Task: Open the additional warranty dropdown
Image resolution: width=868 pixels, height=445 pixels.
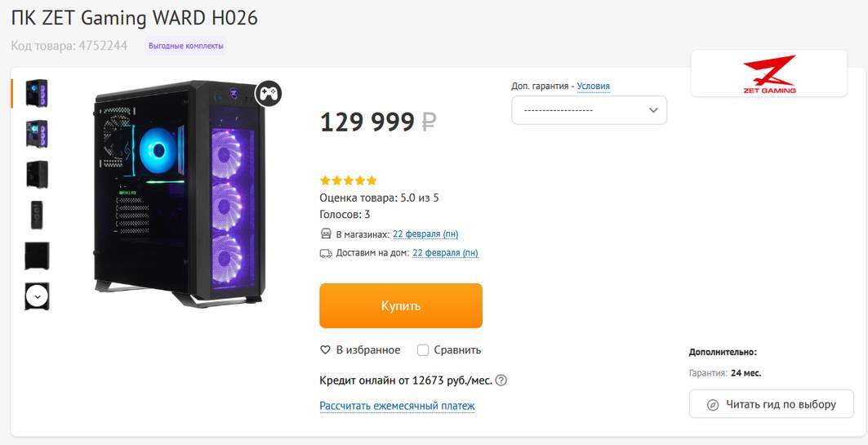Action: point(589,110)
